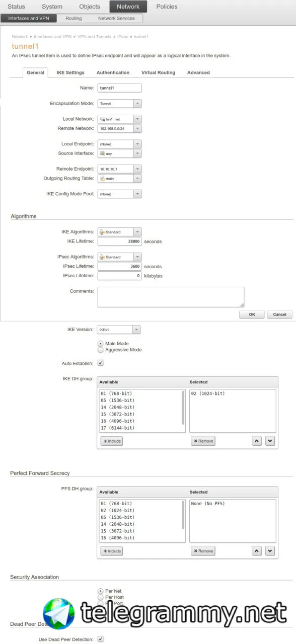
Task: Toggle the Auto Establish checkbox
Action: [x=101, y=363]
